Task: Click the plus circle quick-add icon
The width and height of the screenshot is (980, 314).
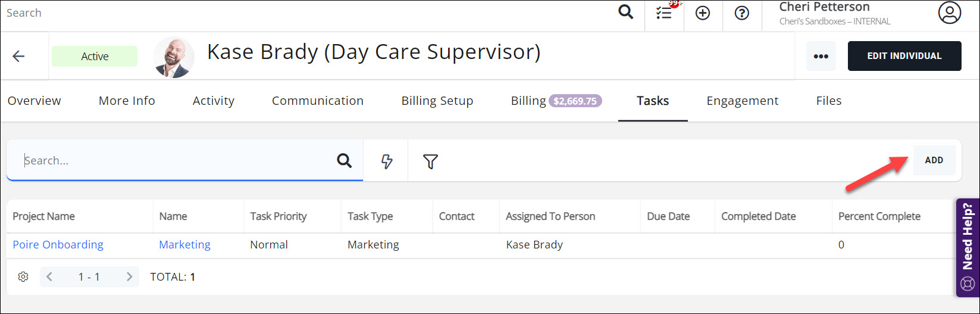Action: point(703,13)
